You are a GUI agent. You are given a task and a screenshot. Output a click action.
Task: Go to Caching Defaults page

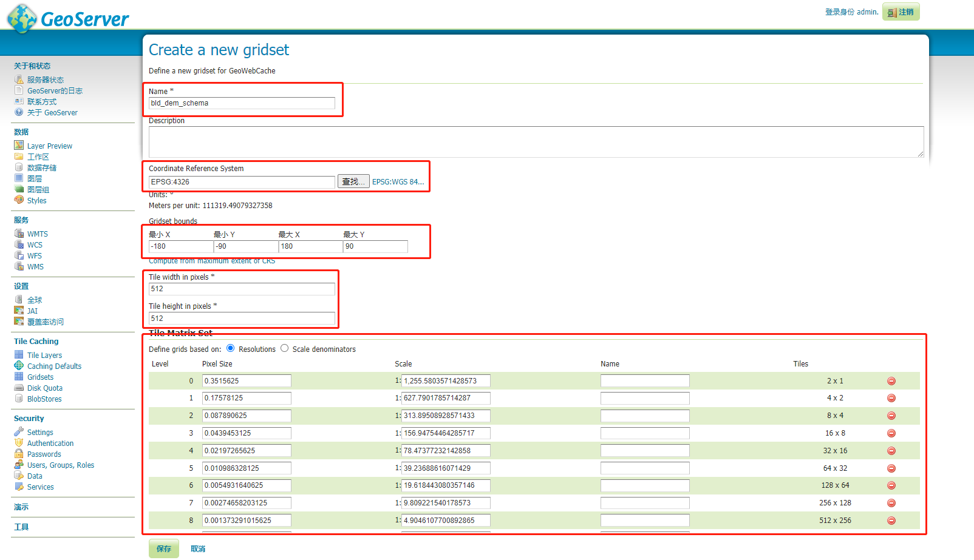point(54,366)
